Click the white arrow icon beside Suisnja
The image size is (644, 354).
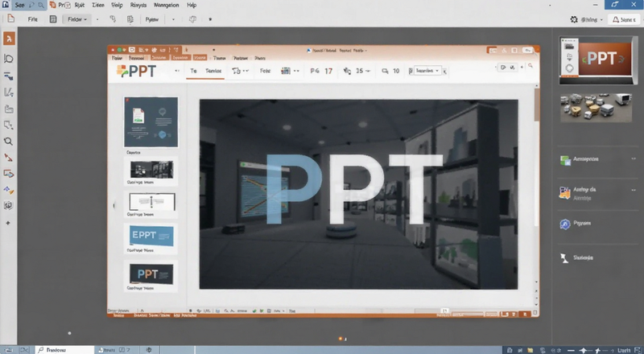pos(564,258)
